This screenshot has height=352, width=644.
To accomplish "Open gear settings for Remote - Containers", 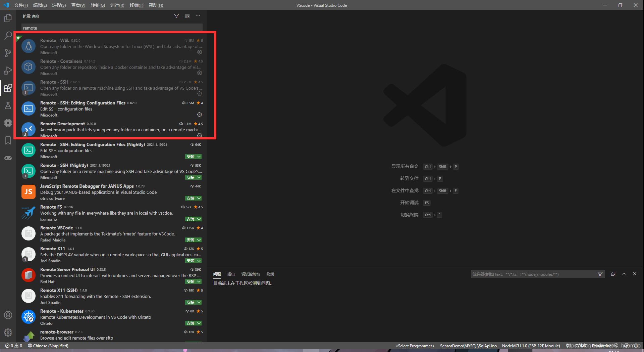I will 200,73.
